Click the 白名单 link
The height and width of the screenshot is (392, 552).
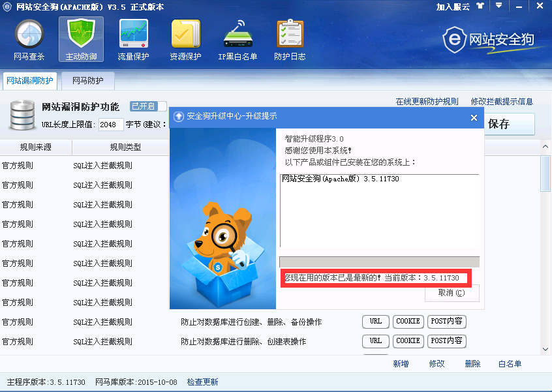pos(510,364)
